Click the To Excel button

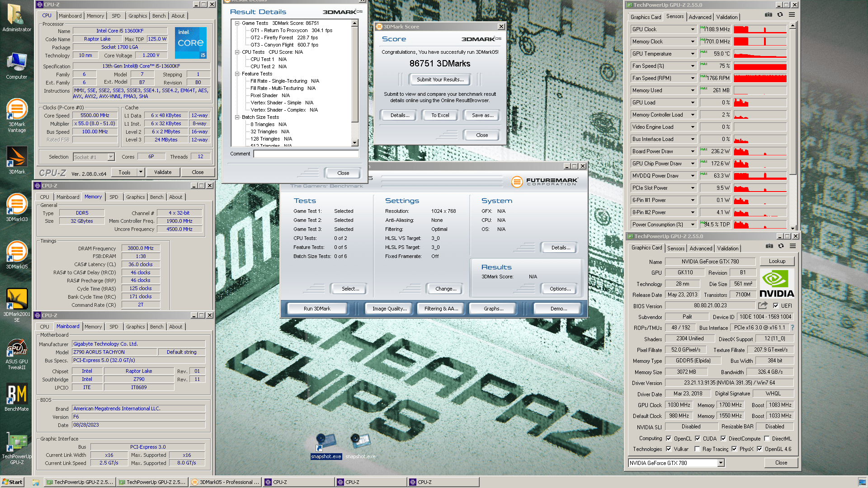pos(440,115)
